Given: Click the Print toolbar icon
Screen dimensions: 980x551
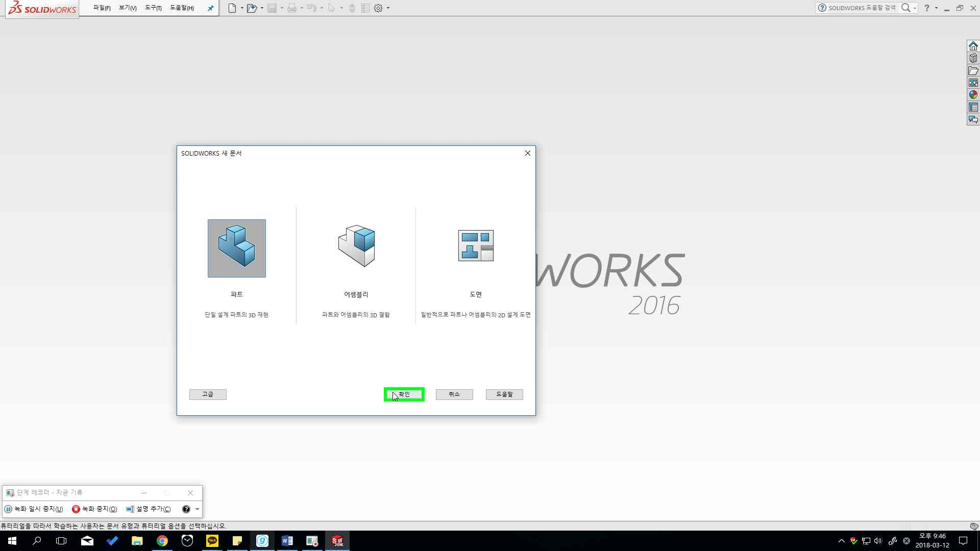Looking at the screenshot, I should (x=292, y=8).
